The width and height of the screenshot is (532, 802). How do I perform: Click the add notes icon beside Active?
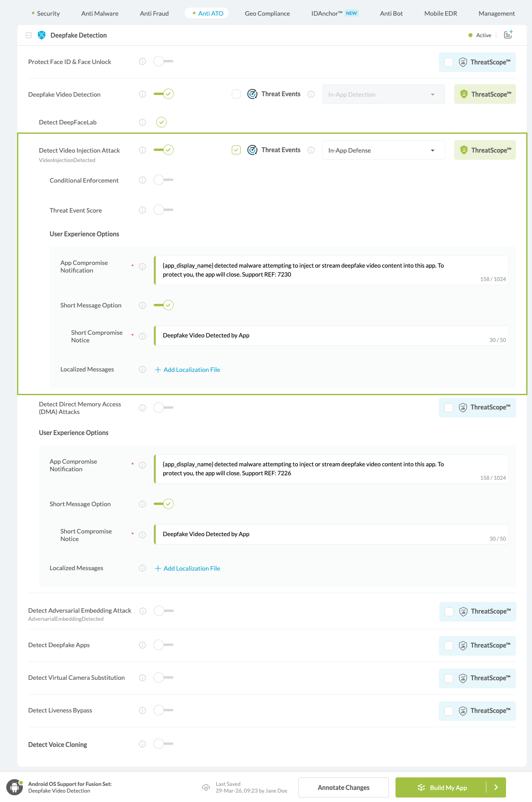tap(508, 35)
